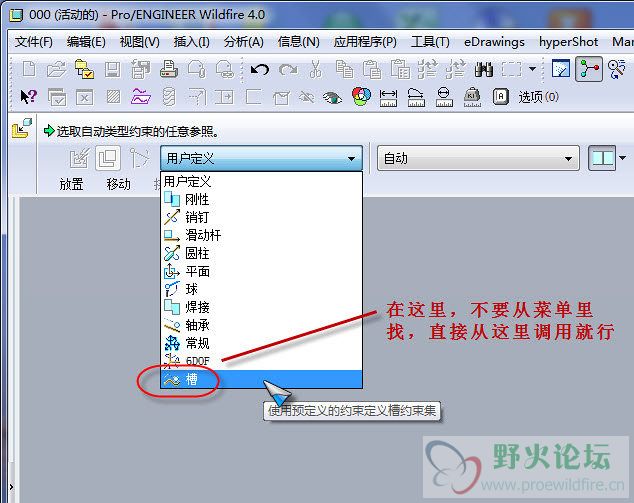
Task: Open the 放置 placement panel
Action: click(71, 184)
